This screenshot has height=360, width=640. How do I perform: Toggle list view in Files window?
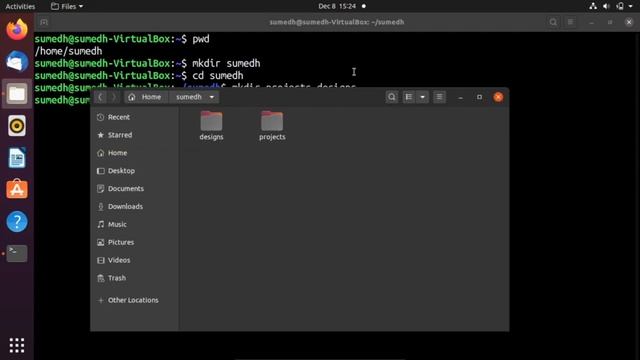tap(408, 97)
